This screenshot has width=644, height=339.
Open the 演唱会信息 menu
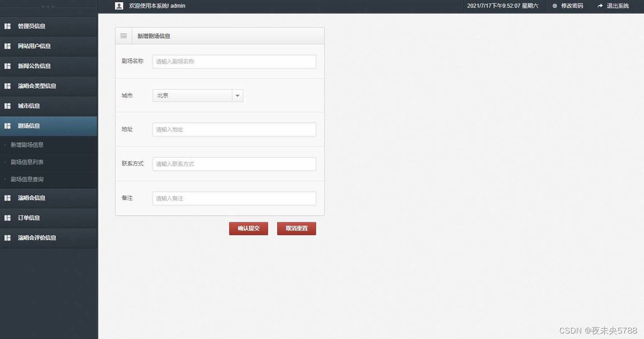click(x=48, y=198)
